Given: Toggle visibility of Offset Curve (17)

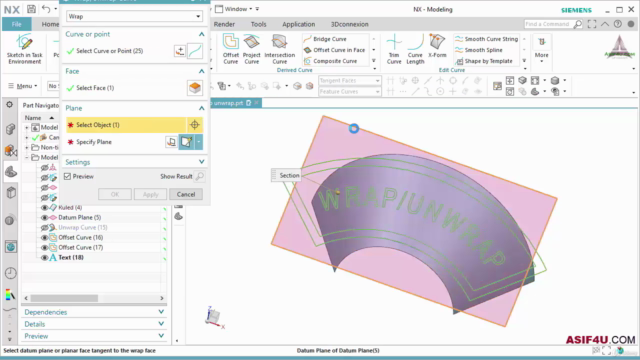Looking at the screenshot, I should click(44, 247).
